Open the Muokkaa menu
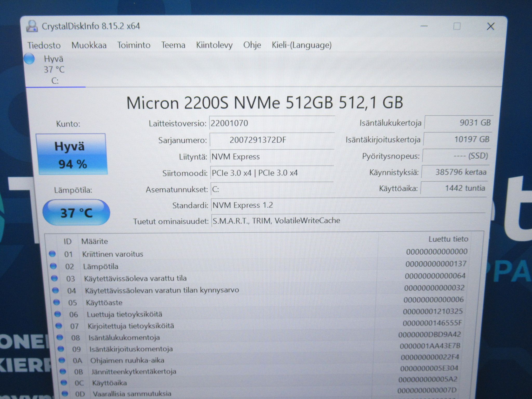The width and height of the screenshot is (532, 399). tap(89, 45)
